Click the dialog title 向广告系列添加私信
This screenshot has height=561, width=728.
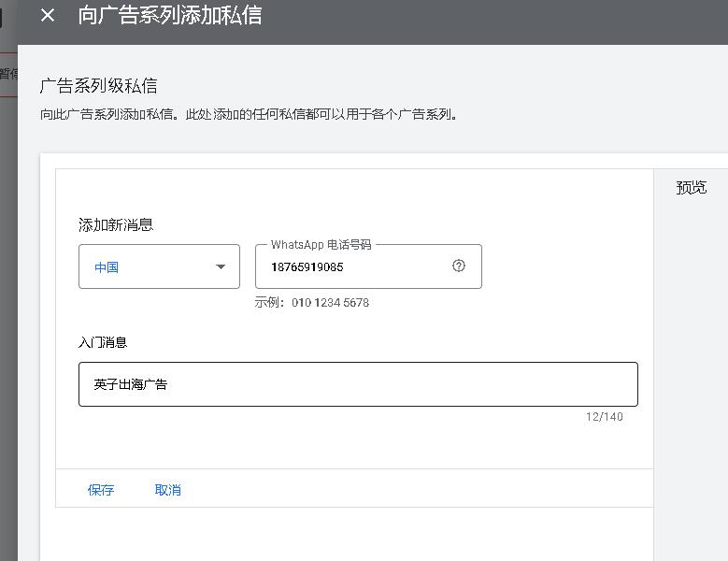(169, 16)
